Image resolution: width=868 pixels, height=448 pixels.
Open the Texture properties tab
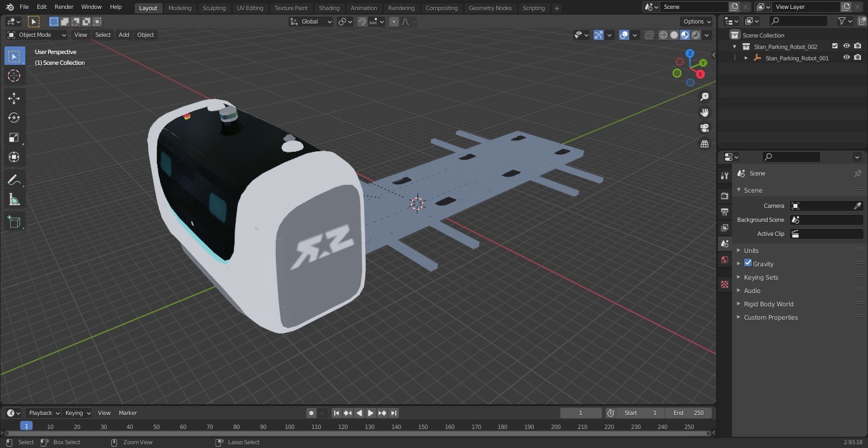tap(724, 284)
